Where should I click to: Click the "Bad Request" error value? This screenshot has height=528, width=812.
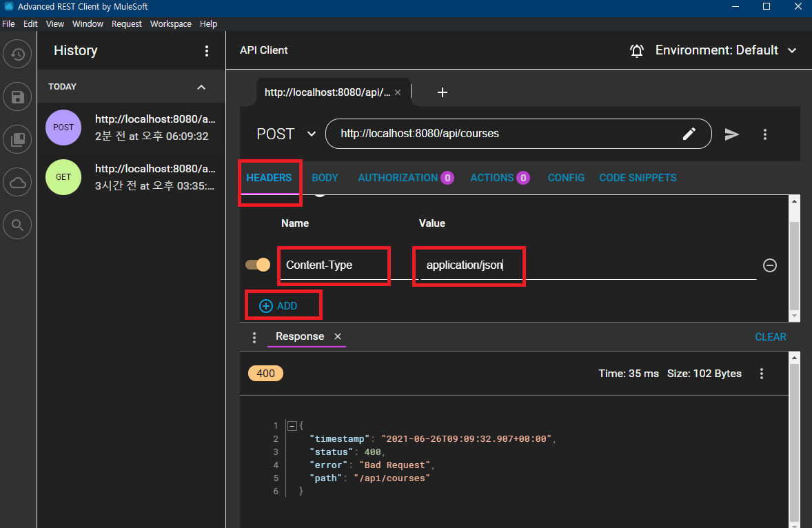(x=394, y=465)
